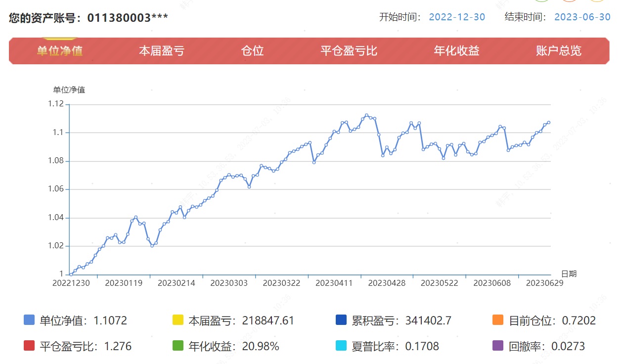Select the active 单位净值 tab
The image size is (624, 364).
point(59,51)
